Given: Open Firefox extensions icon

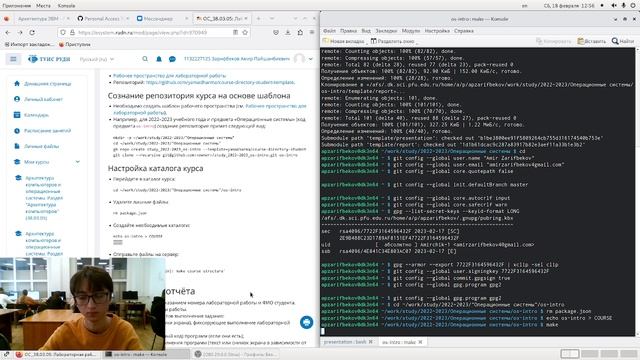Looking at the screenshot, I should point(300,32).
